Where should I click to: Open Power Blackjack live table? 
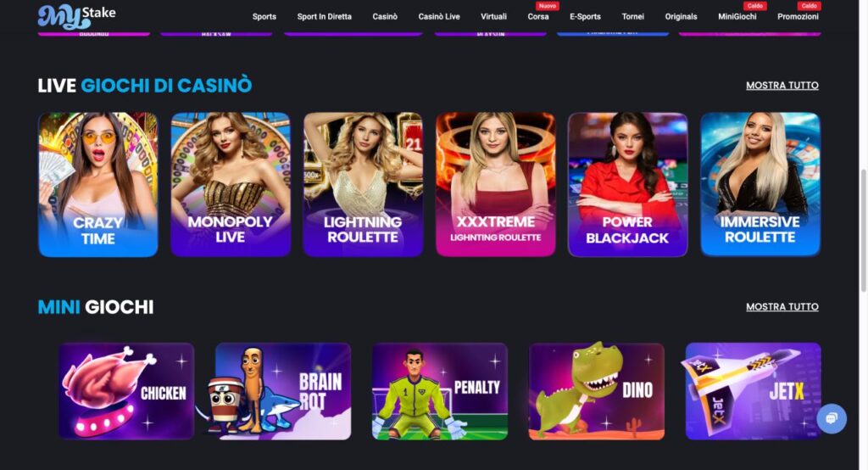pyautogui.click(x=628, y=185)
